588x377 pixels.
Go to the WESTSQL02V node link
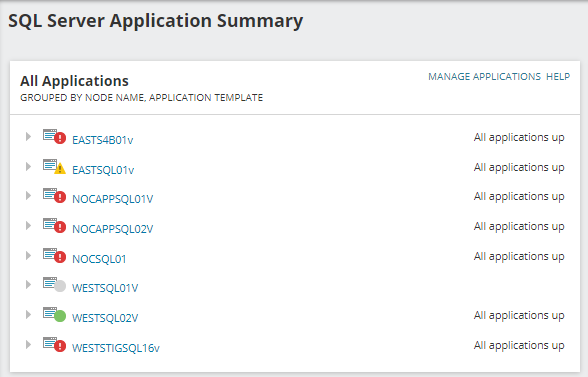[x=105, y=318]
